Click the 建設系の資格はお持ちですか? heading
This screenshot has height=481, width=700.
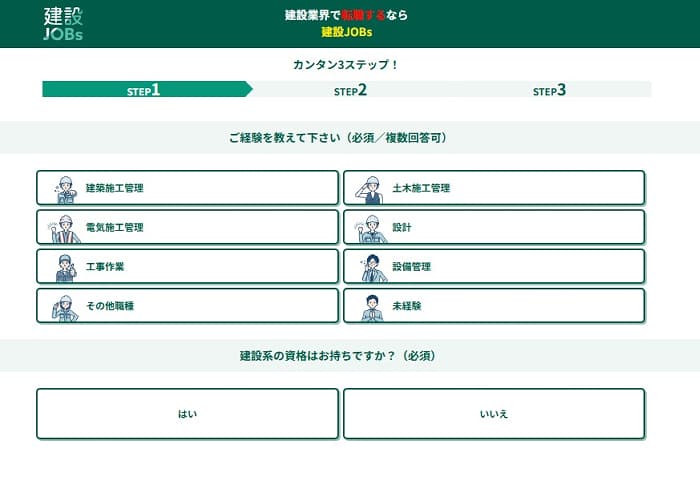coord(338,356)
